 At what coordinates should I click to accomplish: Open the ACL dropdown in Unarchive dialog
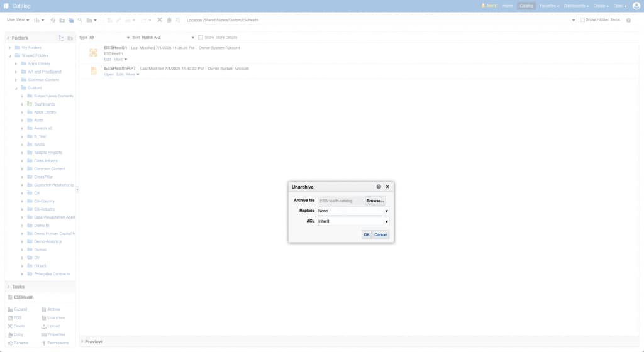click(353, 221)
